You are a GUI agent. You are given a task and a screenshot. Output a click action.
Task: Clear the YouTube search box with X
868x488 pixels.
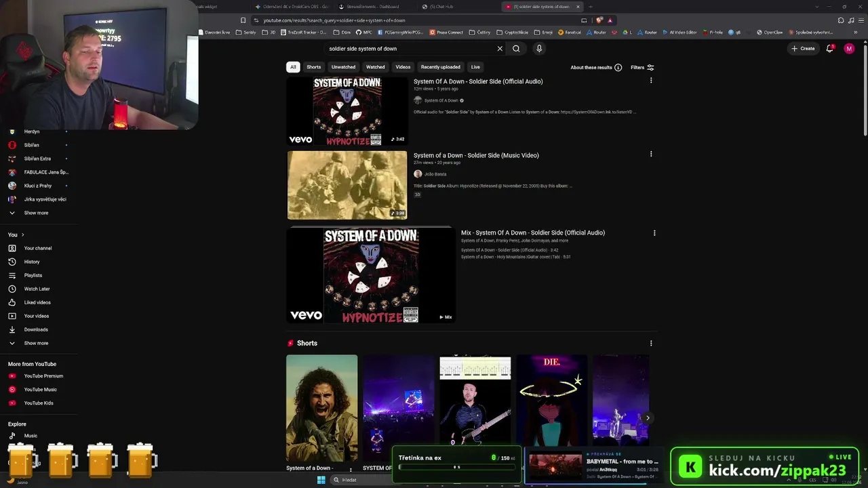(x=500, y=49)
